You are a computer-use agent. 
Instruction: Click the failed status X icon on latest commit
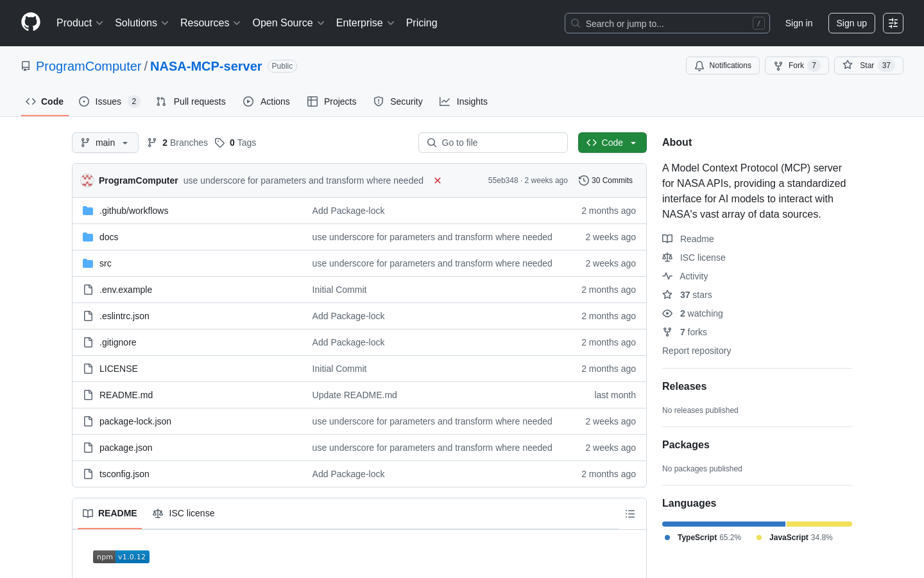click(438, 180)
